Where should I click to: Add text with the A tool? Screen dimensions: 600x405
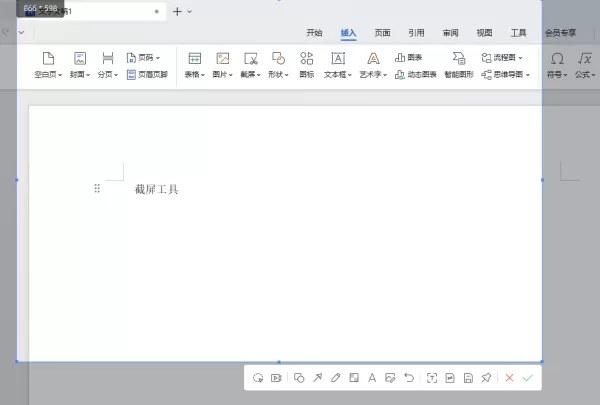(x=372, y=378)
